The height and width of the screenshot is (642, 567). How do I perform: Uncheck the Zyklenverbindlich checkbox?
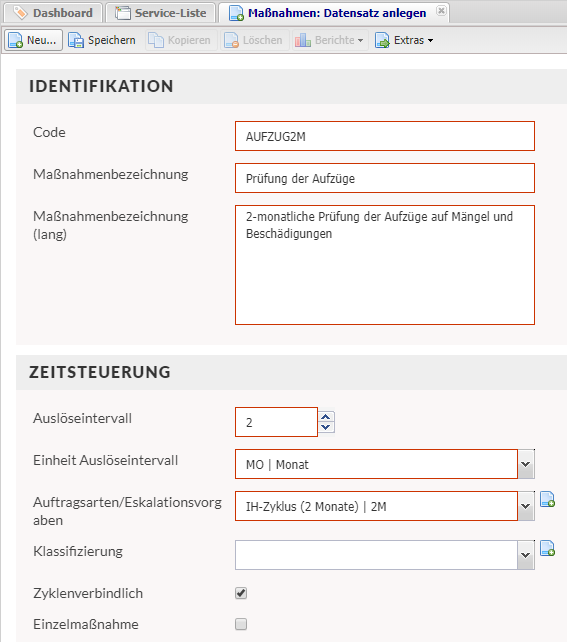[x=241, y=593]
